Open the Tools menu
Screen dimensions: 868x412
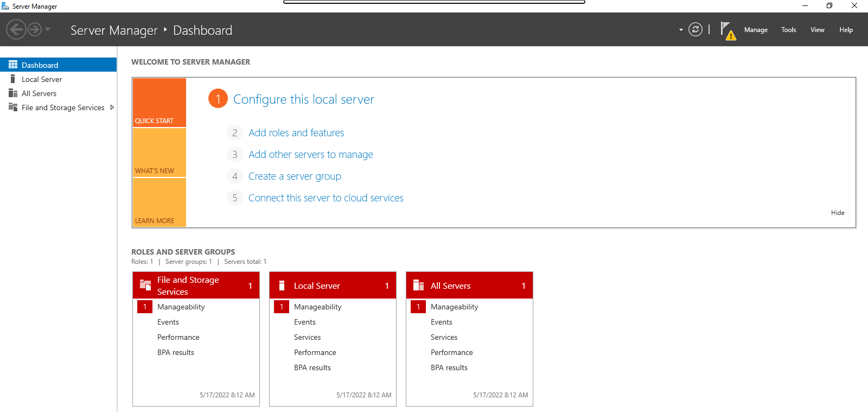point(789,30)
